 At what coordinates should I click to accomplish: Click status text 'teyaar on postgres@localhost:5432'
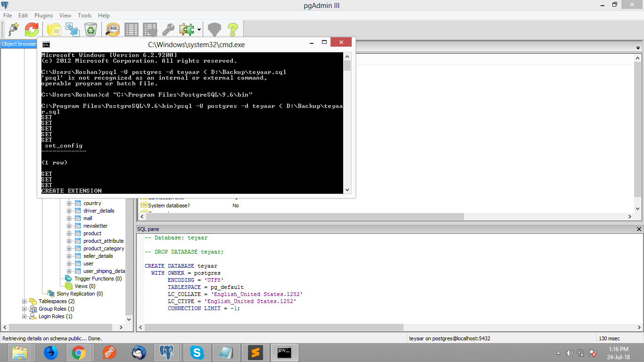coord(450,338)
